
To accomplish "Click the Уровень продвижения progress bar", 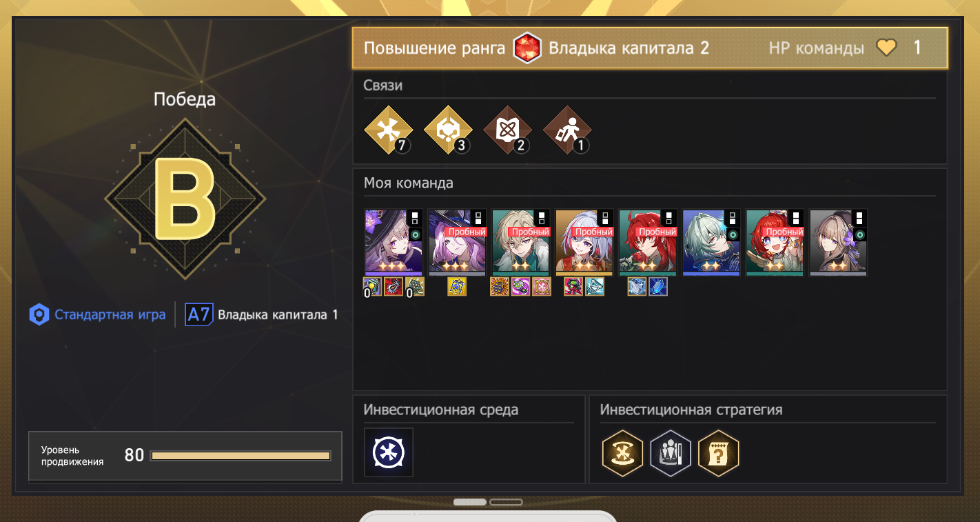I will point(241,456).
